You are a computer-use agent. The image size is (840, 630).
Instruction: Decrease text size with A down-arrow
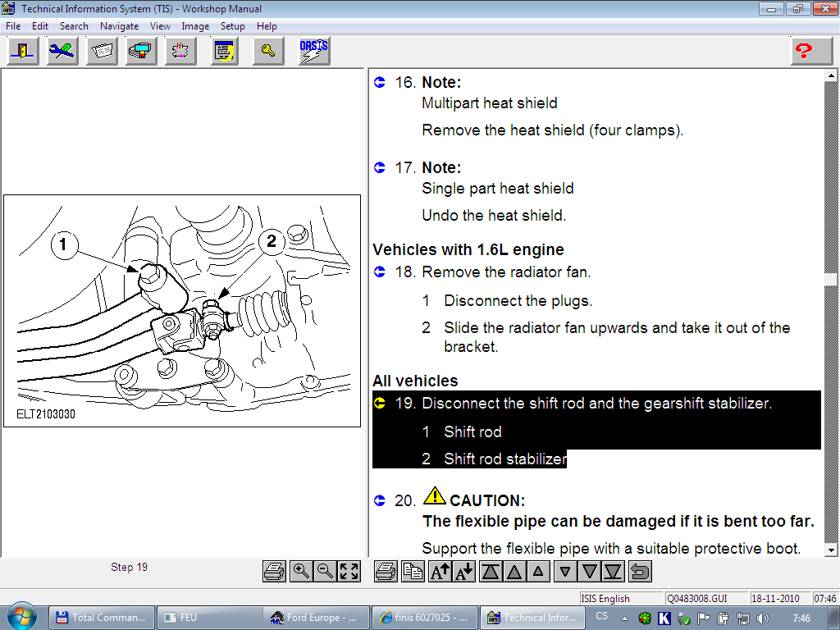coord(464,571)
